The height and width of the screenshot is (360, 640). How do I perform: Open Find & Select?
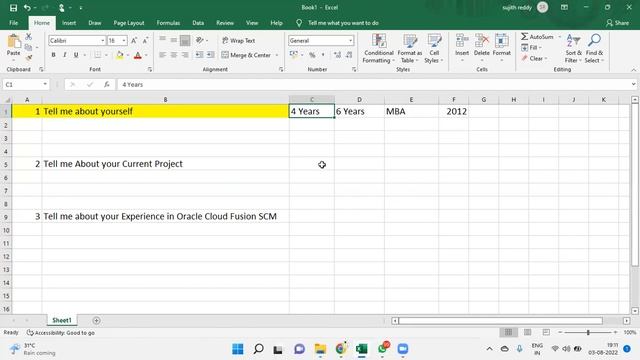click(594, 49)
